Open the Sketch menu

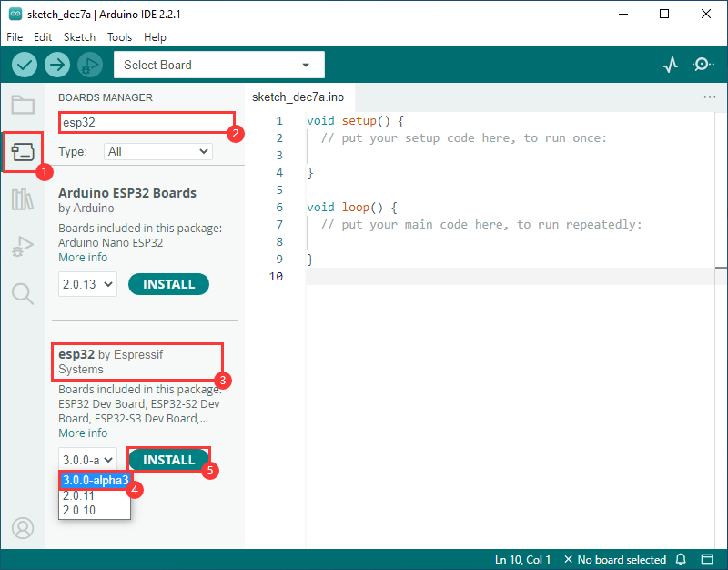[x=79, y=37]
